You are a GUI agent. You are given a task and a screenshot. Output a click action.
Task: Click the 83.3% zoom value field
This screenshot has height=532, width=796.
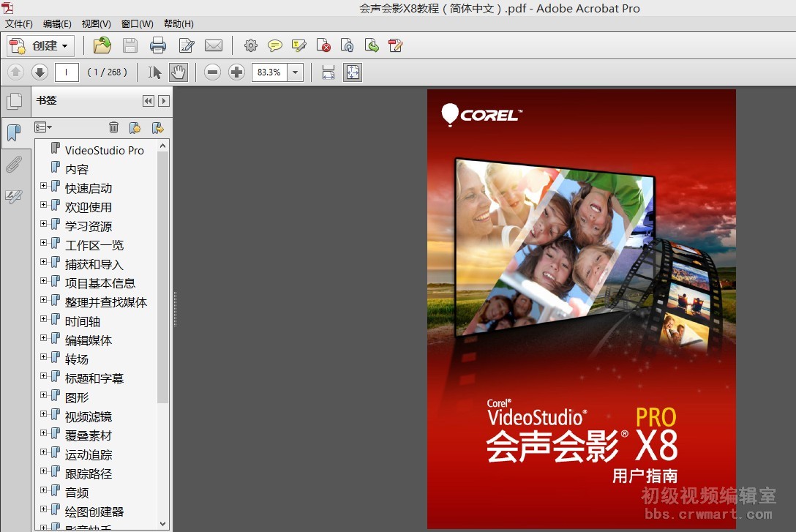coord(269,72)
